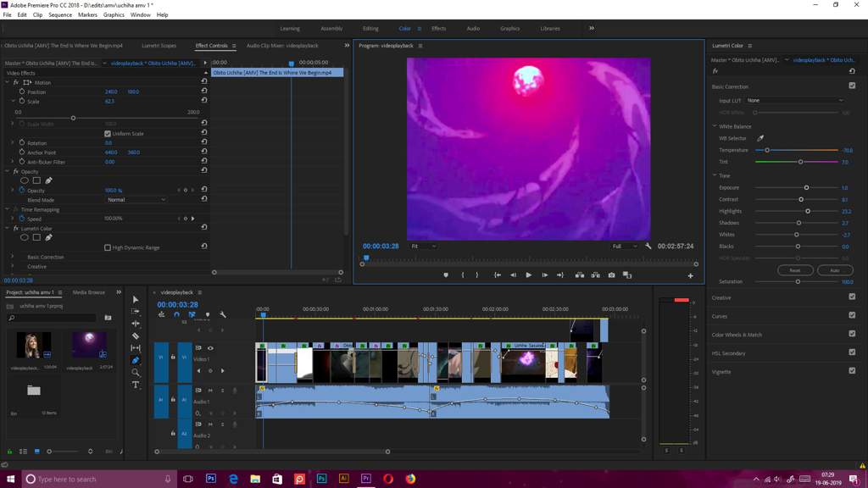Click the Project panel search field
This screenshot has height=488, width=868.
53,318
